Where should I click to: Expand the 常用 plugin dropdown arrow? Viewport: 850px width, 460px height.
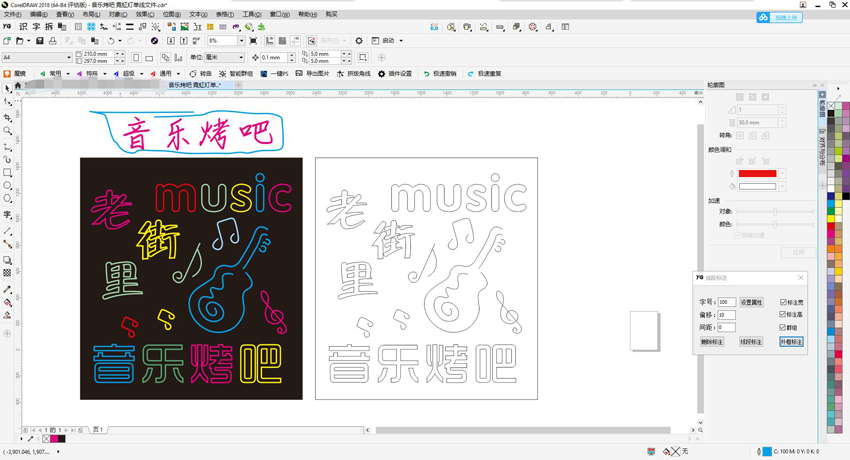click(x=68, y=74)
